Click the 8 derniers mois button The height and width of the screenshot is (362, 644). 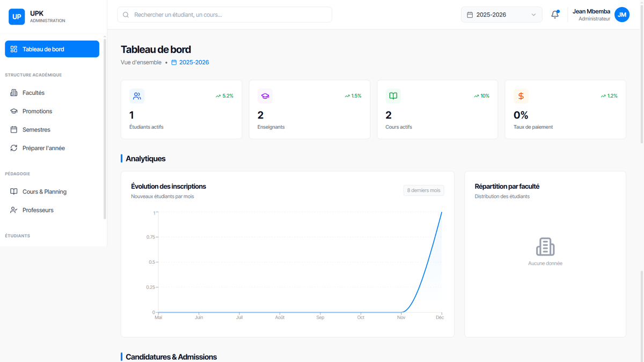click(423, 190)
